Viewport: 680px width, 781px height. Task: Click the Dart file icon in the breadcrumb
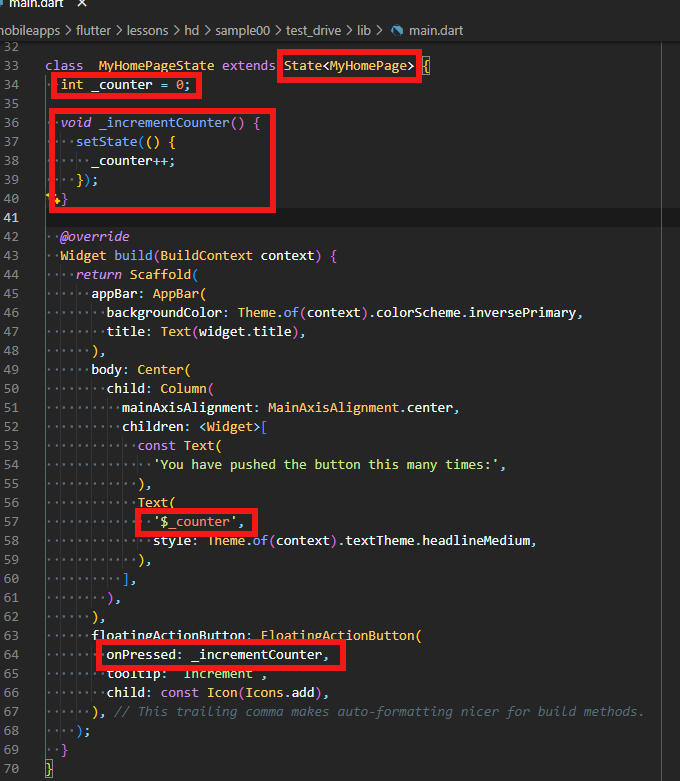point(397,31)
